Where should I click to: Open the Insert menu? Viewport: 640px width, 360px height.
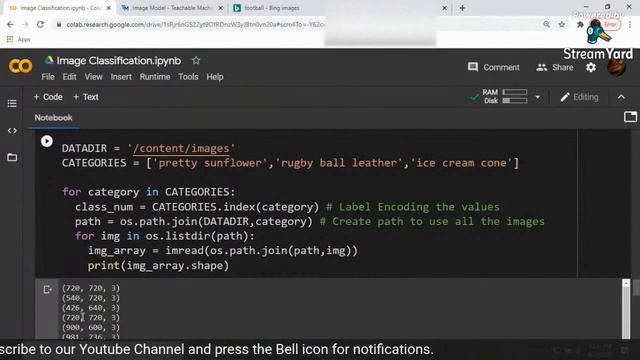(121, 77)
